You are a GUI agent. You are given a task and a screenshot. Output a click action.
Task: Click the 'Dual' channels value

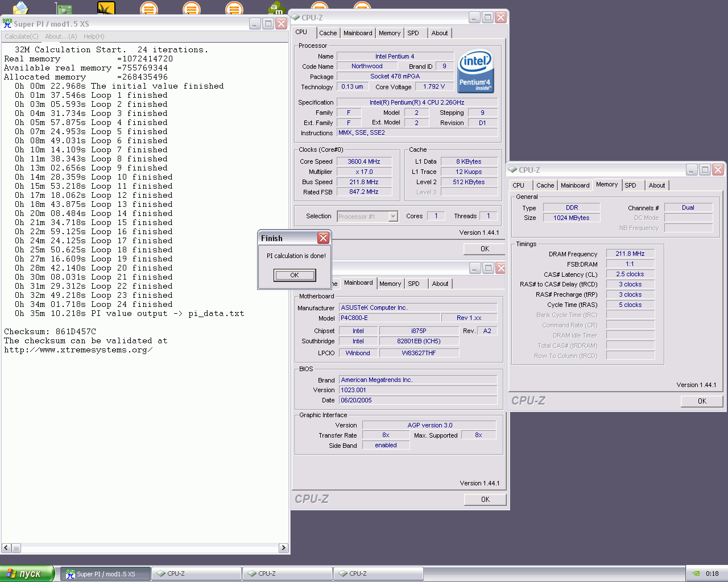(688, 207)
